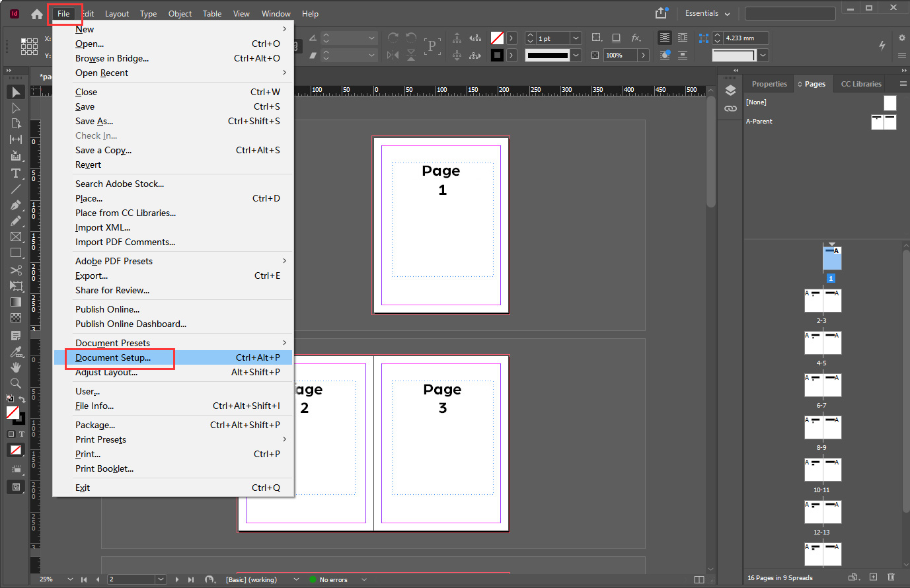Open the Object menu
The height and width of the screenshot is (588, 910).
(x=180, y=13)
